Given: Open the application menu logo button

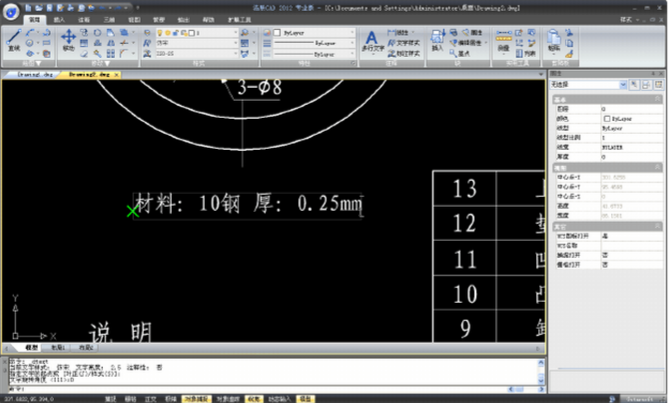Looking at the screenshot, I should pos(11,12).
